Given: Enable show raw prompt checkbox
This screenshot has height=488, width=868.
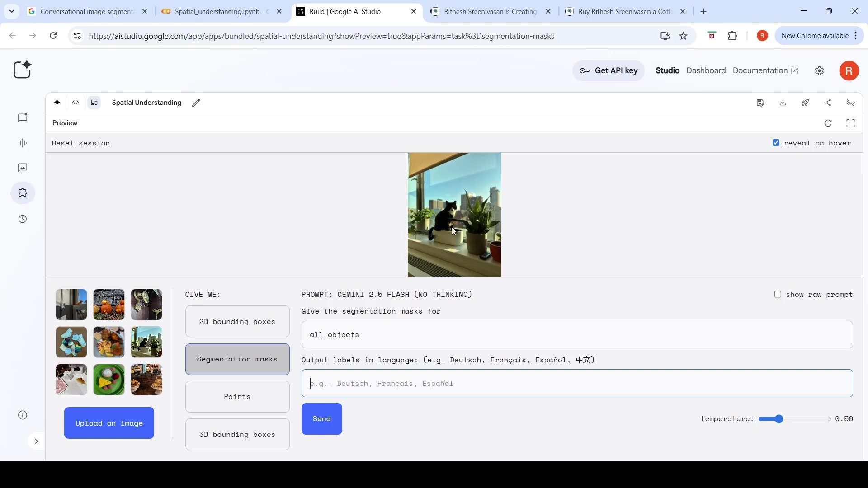Looking at the screenshot, I should pos(778,295).
